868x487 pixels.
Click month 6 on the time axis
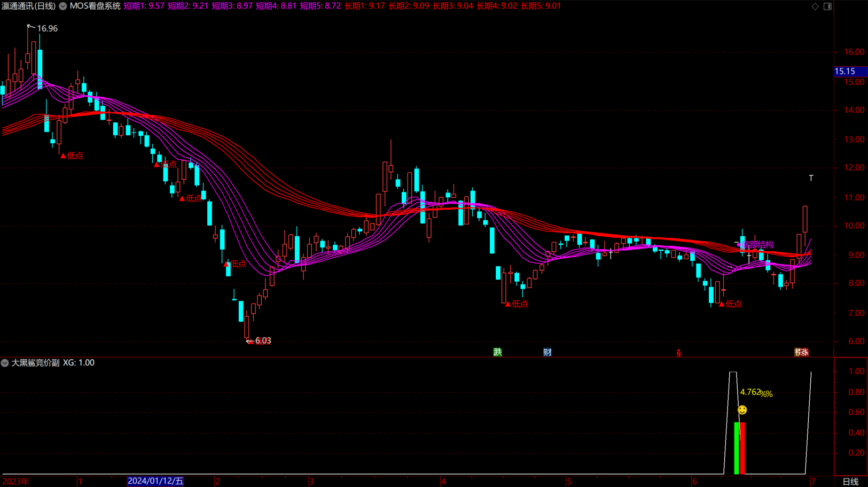pos(694,482)
